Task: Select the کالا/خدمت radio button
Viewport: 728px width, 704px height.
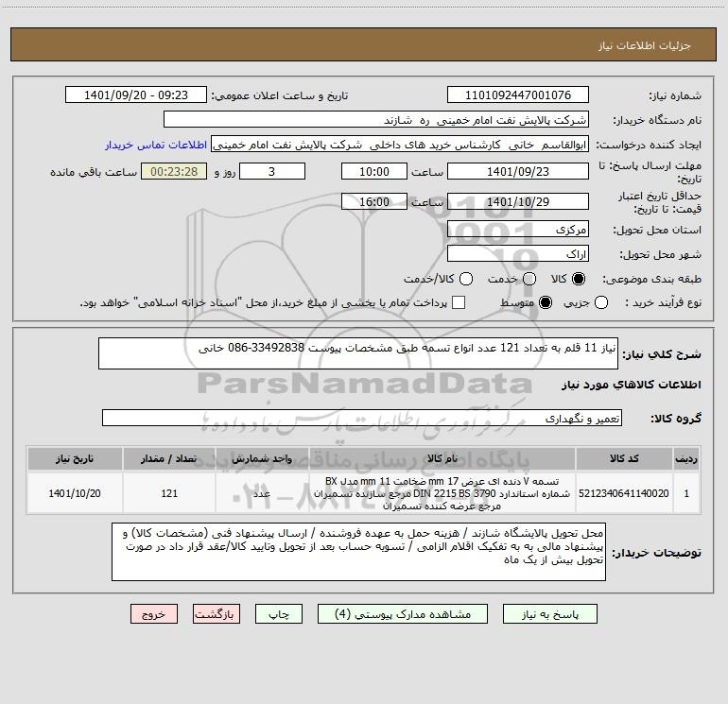Action: click(x=466, y=279)
